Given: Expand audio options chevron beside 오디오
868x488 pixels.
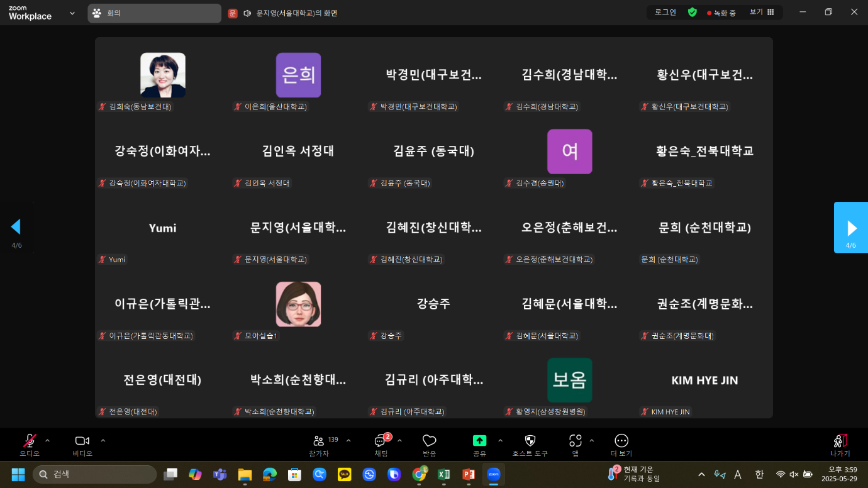Looking at the screenshot, I should click(48, 440).
